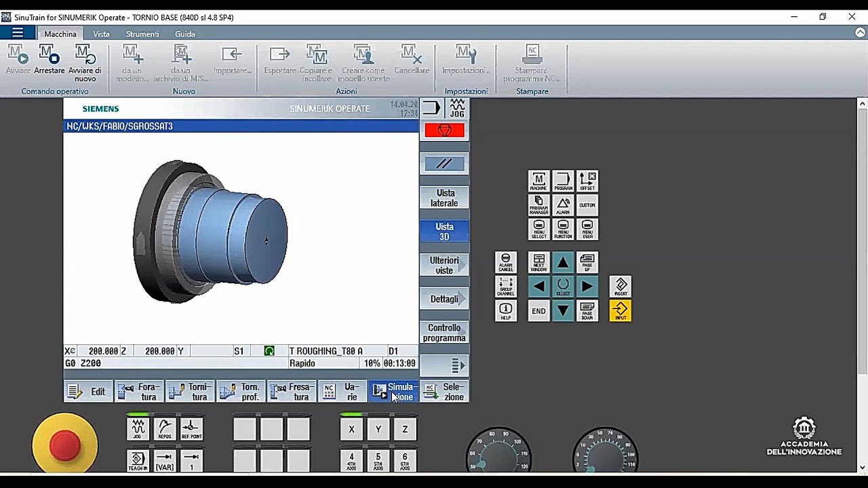
Task: Toggle the REF POINT key on panel
Action: pyautogui.click(x=191, y=428)
